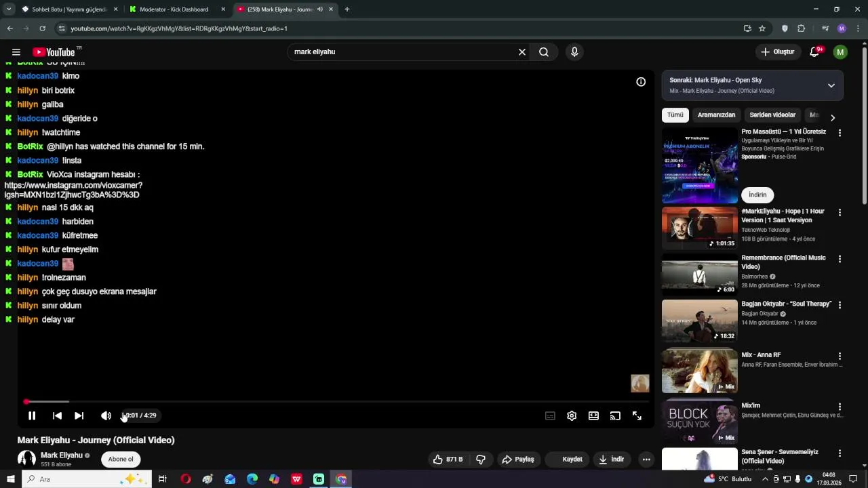Screen dimensions: 868x488
Task: Select the Aramanızdan filter chip
Action: [x=716, y=115]
